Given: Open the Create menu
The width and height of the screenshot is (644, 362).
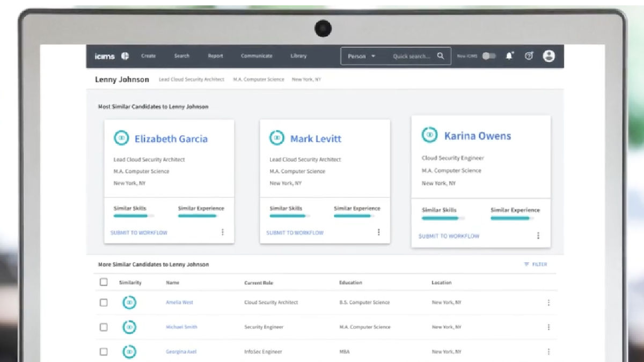Looking at the screenshot, I should point(149,56).
